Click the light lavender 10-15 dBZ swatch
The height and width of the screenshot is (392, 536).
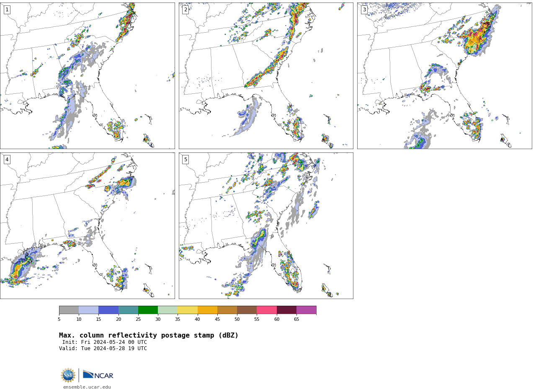(x=89, y=310)
